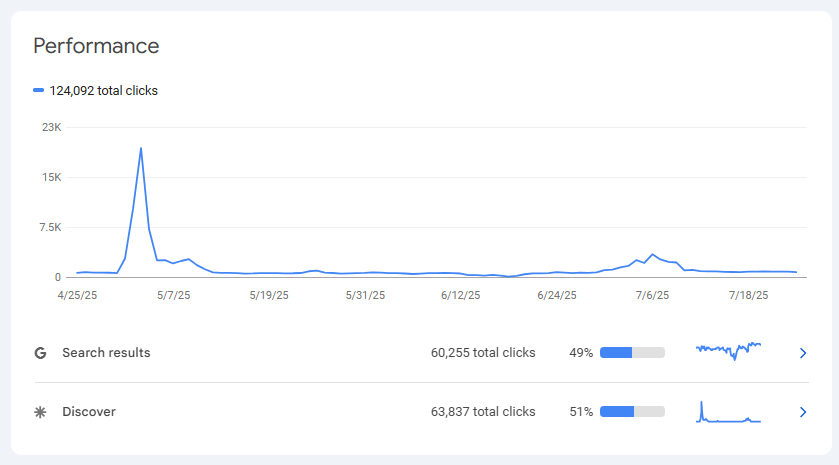Viewport: 839px width, 465px height.
Task: Click the Google G icon beside Search results
Action: coord(41,353)
